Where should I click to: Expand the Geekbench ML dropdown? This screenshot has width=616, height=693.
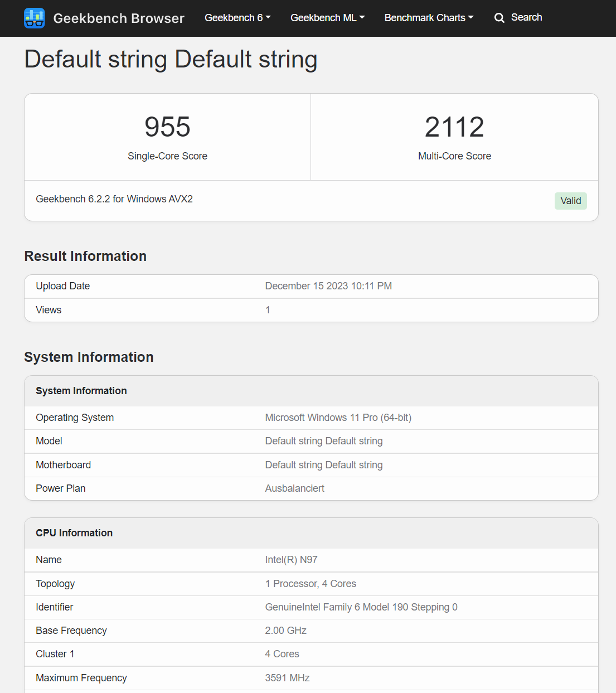coord(328,18)
